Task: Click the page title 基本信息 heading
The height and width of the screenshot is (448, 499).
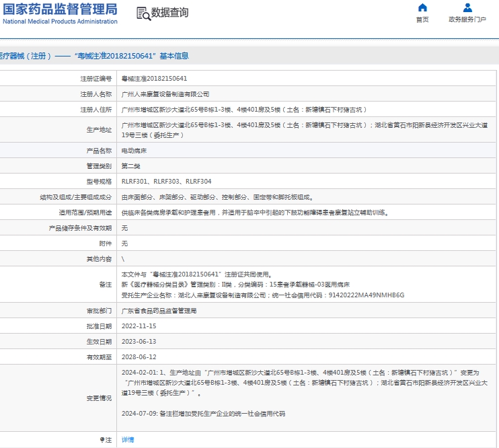Action: click(94, 56)
